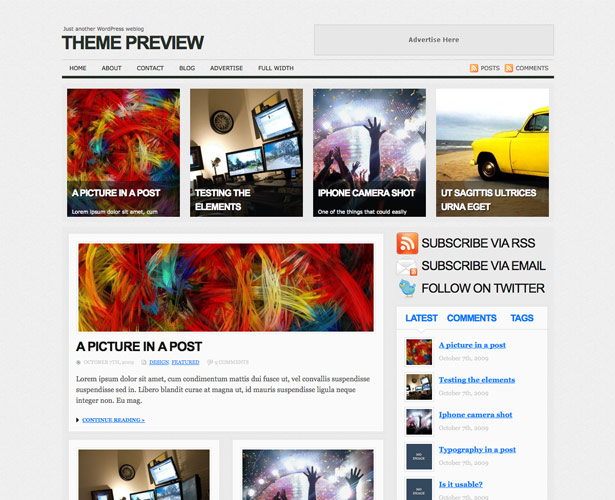This screenshot has height=500, width=615.
Task: Click the 5 Comments link
Action: pos(231,362)
